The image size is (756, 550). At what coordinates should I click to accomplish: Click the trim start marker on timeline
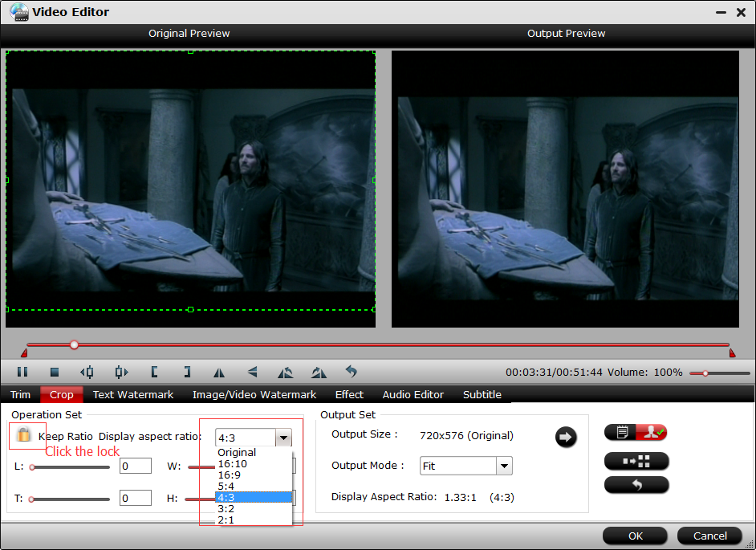(24, 352)
